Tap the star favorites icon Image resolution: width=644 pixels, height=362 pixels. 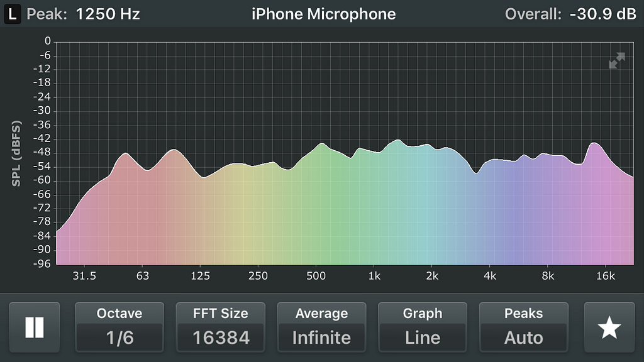tap(609, 327)
